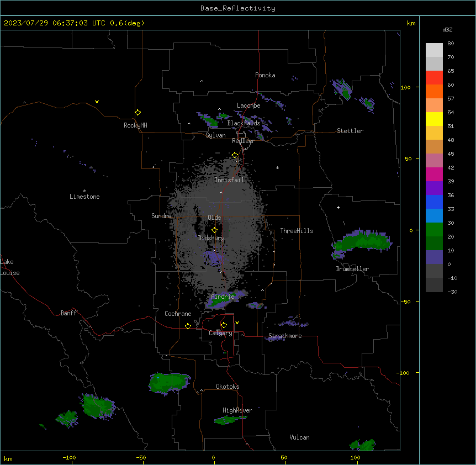Click the 80 value on the dBZ legend
This screenshot has height=465, width=476.
[x=451, y=44]
